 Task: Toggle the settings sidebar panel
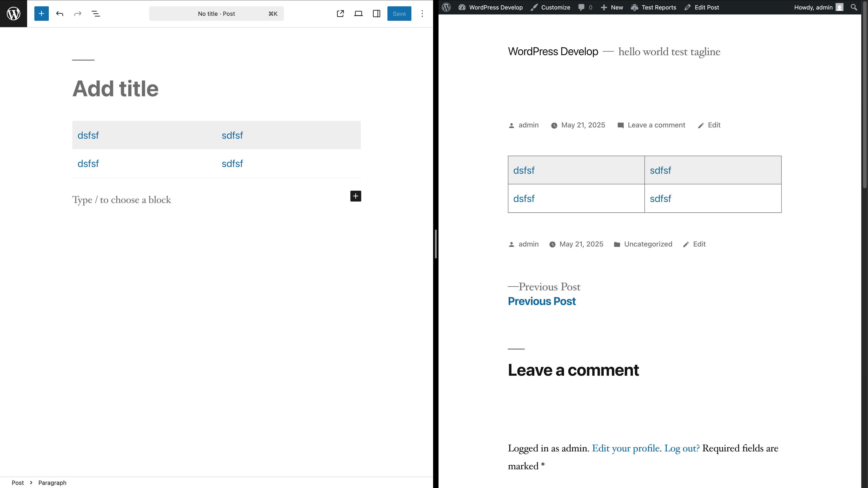tap(376, 14)
